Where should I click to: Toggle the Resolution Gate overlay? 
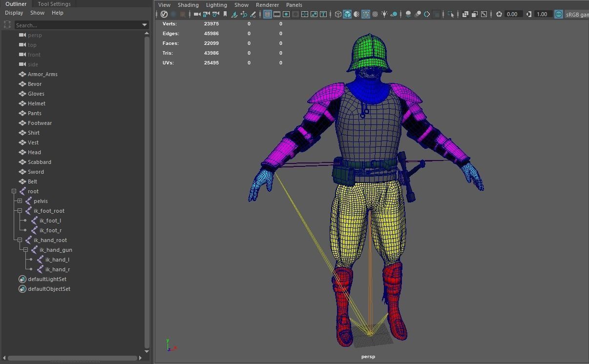(286, 14)
